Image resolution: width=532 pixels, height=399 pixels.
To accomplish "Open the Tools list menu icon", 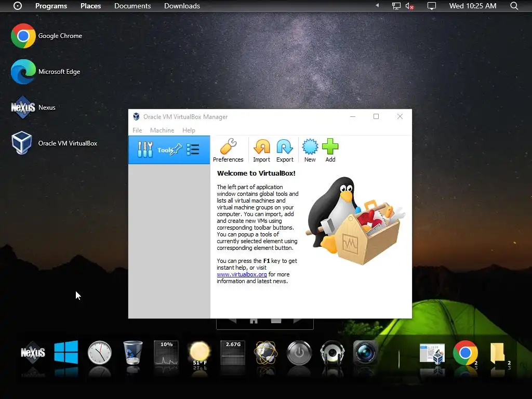I will click(193, 150).
